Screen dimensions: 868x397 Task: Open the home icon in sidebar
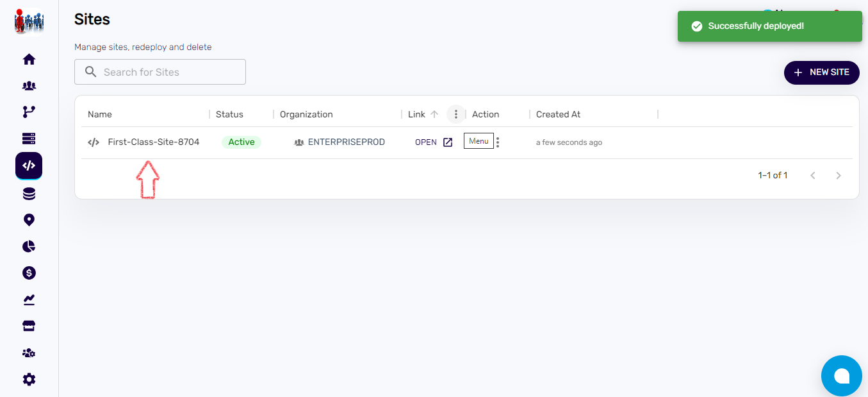click(x=29, y=60)
